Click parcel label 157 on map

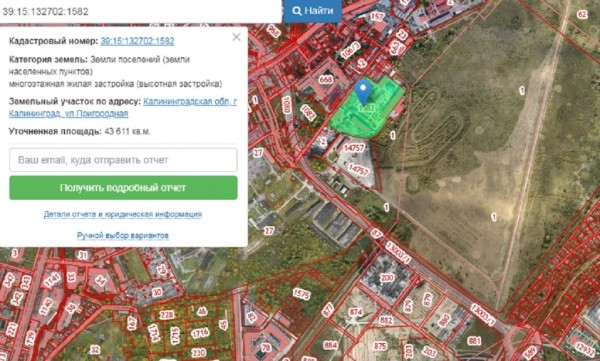coord(377,17)
